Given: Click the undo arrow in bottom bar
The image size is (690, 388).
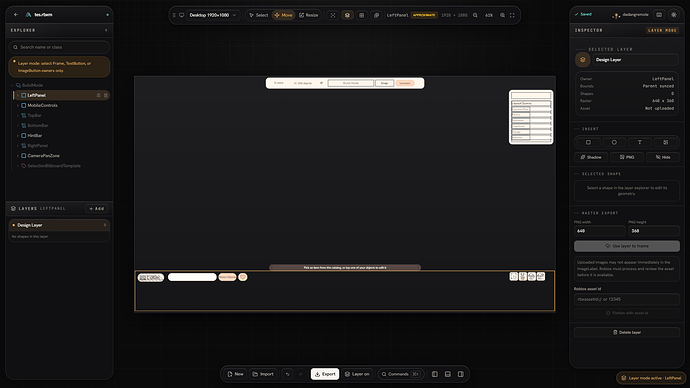Looking at the screenshot, I should click(x=287, y=374).
